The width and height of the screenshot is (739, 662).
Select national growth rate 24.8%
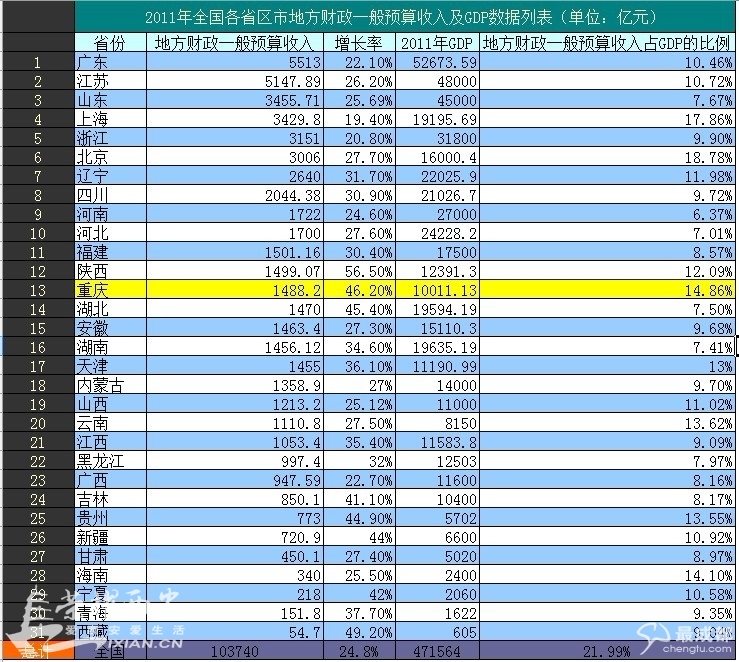(360, 651)
